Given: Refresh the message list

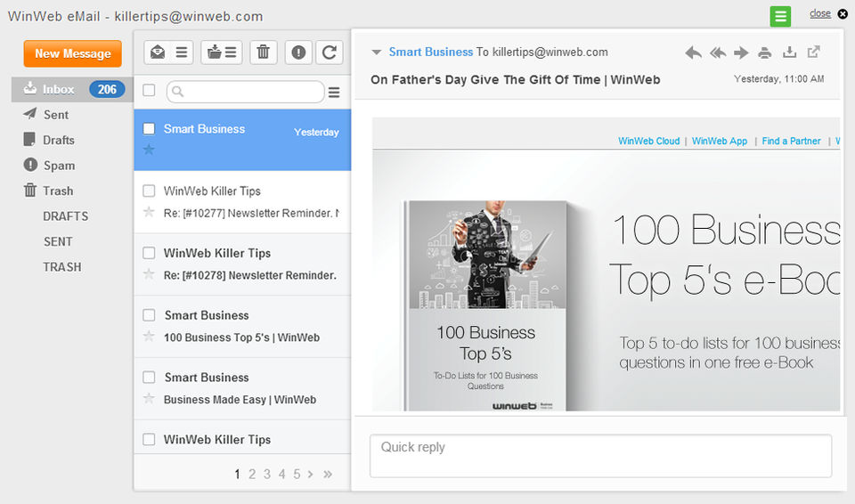Looking at the screenshot, I should 329,53.
